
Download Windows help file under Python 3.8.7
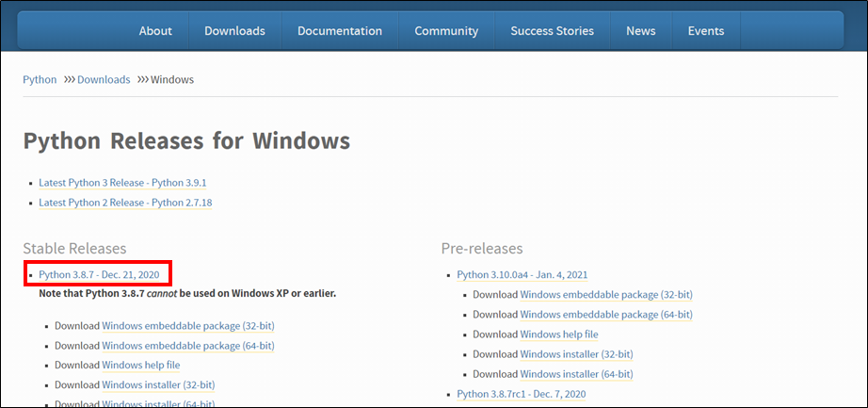[140, 366]
